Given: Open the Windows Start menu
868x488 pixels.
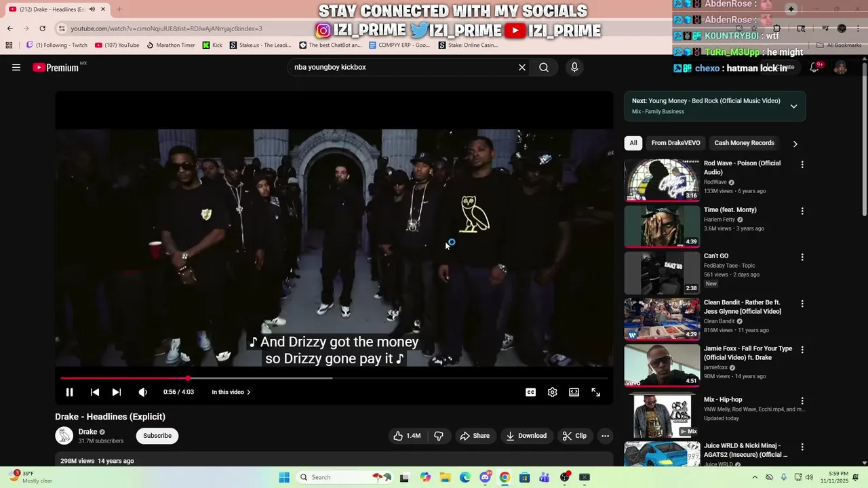Looking at the screenshot, I should click(x=284, y=477).
